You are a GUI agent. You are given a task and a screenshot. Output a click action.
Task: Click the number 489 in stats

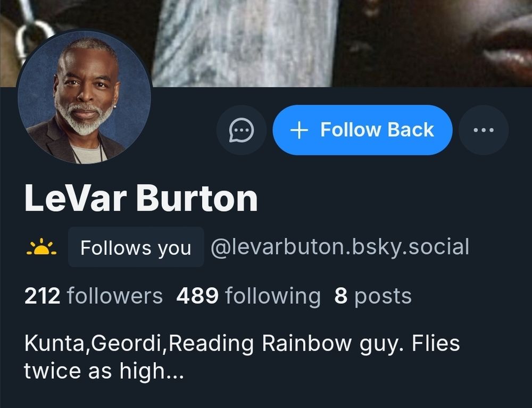coord(197,296)
